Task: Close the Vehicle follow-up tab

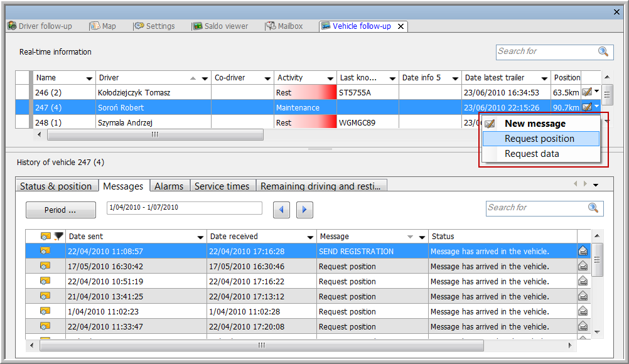Action: [x=401, y=26]
